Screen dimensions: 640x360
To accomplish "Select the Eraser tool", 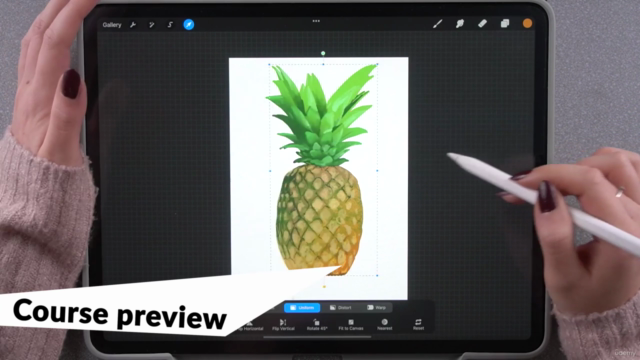I will (482, 23).
